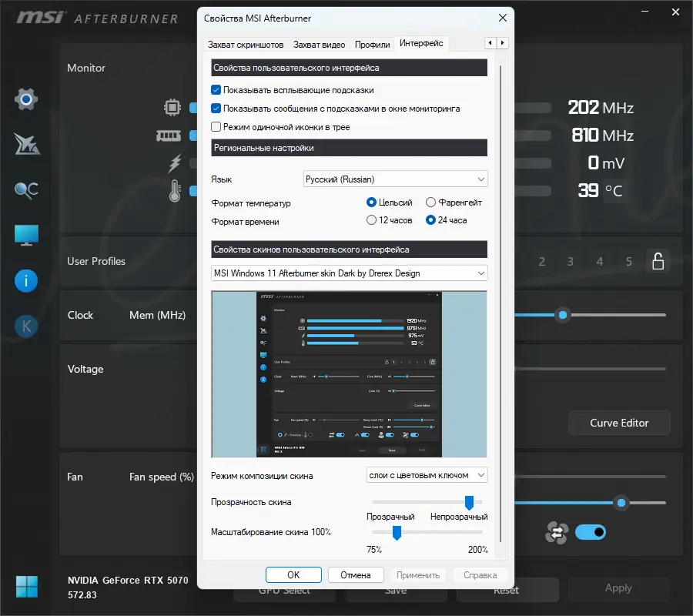Click the driver version 572.83 text
The width and height of the screenshot is (693, 616).
[82, 594]
